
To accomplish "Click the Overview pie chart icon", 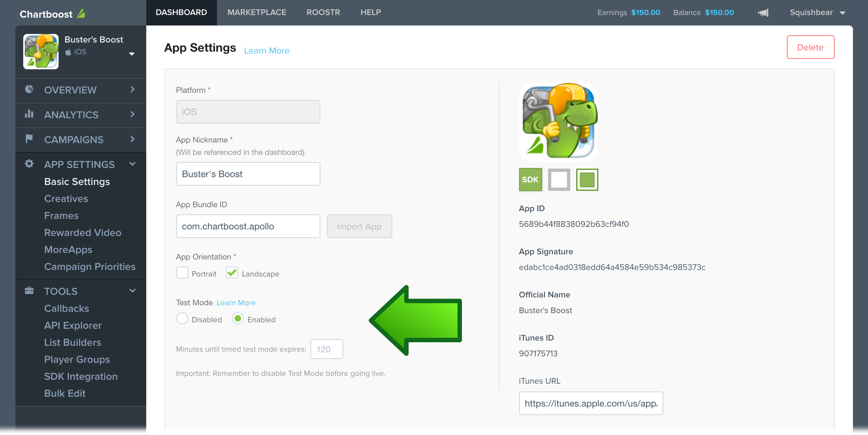I will point(29,89).
